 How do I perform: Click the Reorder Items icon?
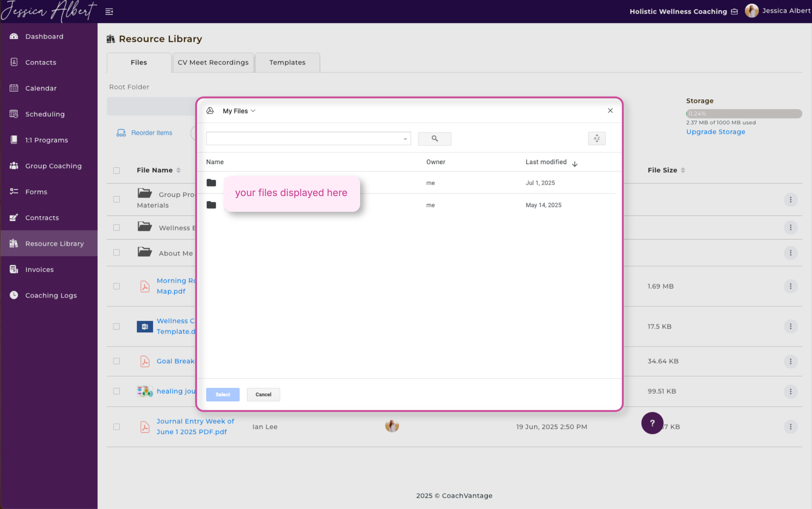121,133
